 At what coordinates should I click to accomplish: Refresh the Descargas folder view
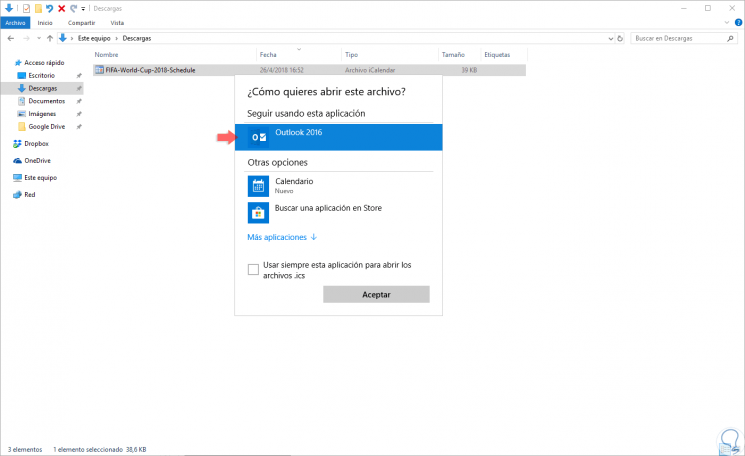pyautogui.click(x=620, y=38)
